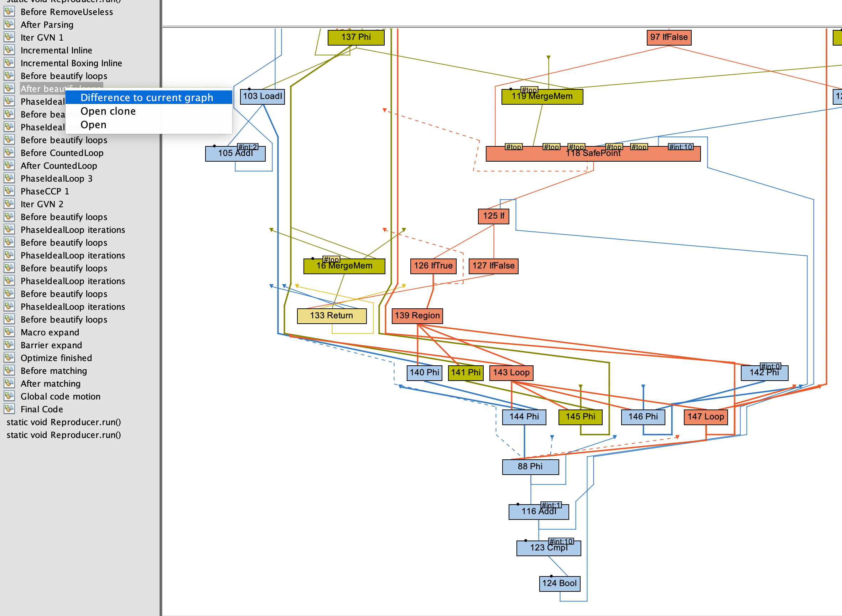Click graph icon beside Incremental Inline
Screen dimensions: 842x616
[9, 50]
